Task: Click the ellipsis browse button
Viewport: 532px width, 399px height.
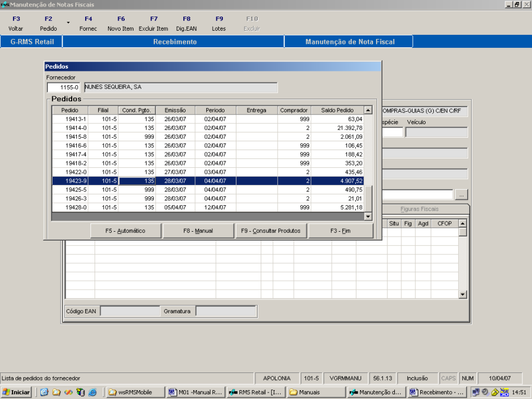Action: [461, 194]
